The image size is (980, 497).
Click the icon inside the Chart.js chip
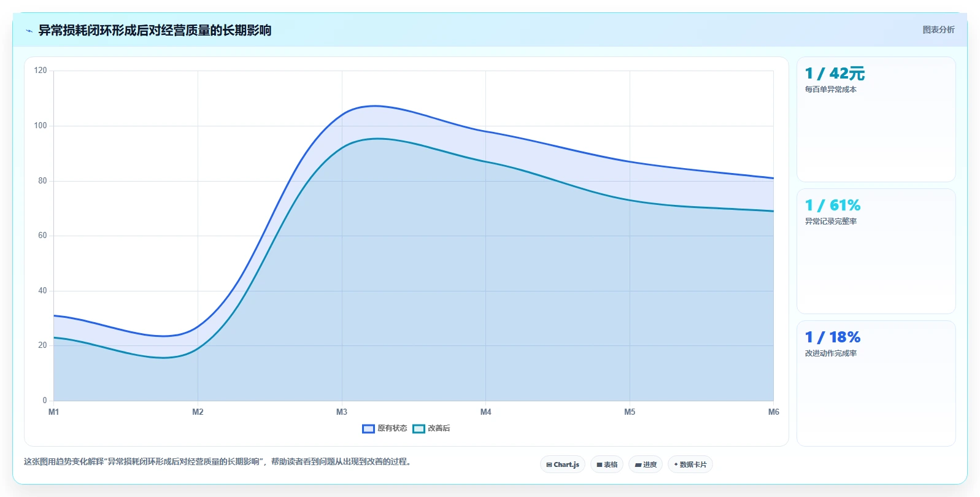tap(549, 465)
